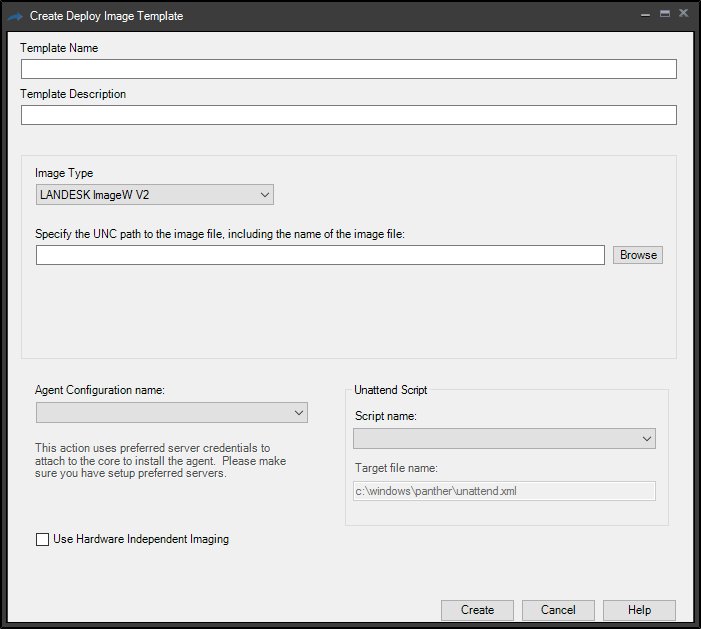Open Help for this dialog
This screenshot has width=701, height=629.
[640, 610]
